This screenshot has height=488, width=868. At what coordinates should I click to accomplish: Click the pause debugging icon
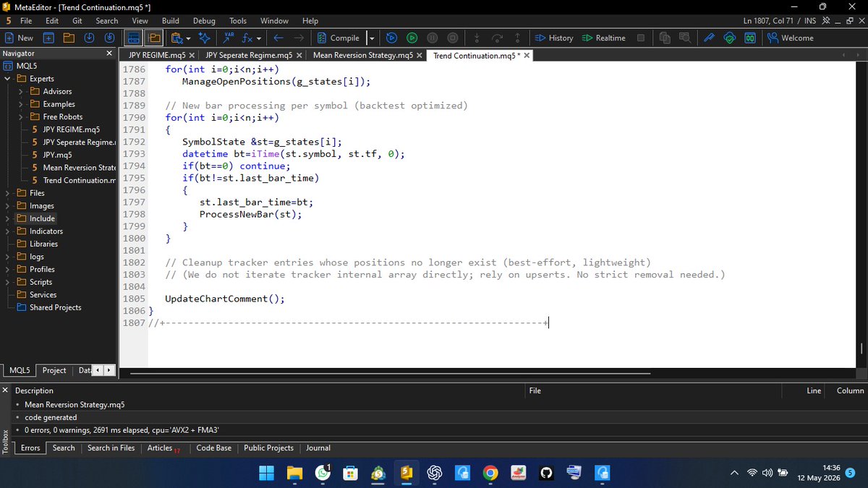432,38
